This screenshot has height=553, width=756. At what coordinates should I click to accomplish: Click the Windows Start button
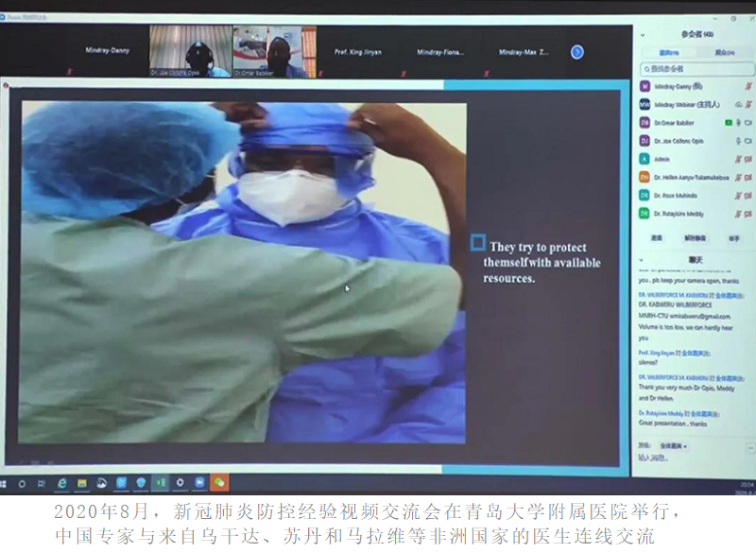(x=4, y=483)
